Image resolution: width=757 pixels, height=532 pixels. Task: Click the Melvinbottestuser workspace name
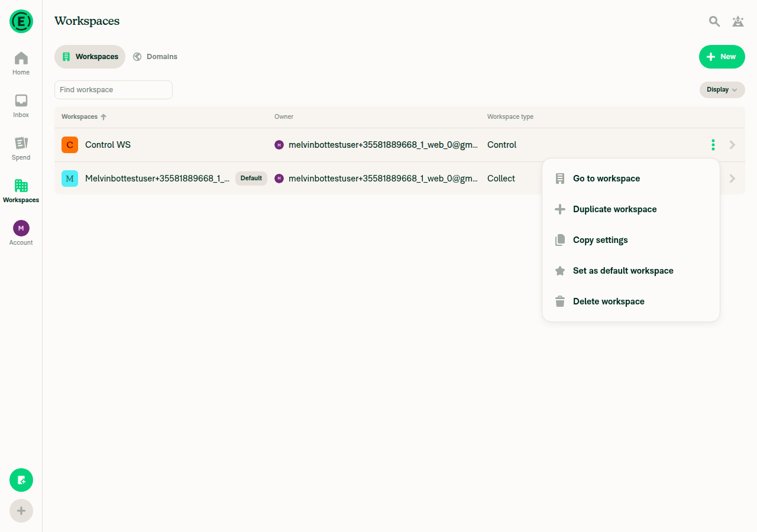(157, 179)
